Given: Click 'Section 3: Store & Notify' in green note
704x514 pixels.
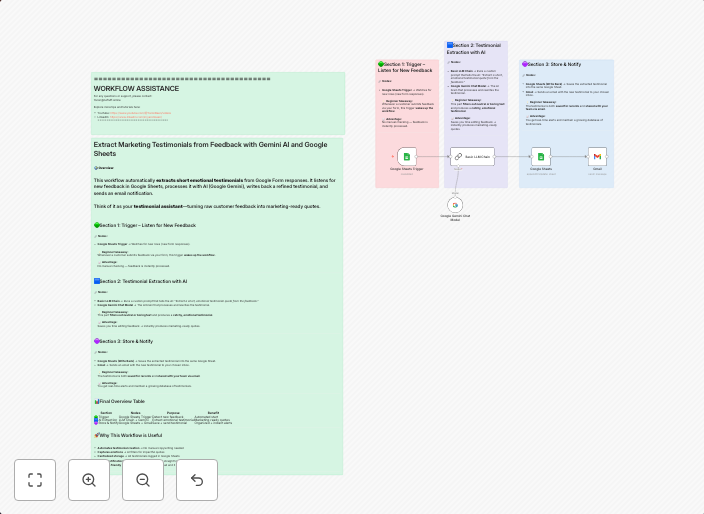Looking at the screenshot, I should pos(123,341).
